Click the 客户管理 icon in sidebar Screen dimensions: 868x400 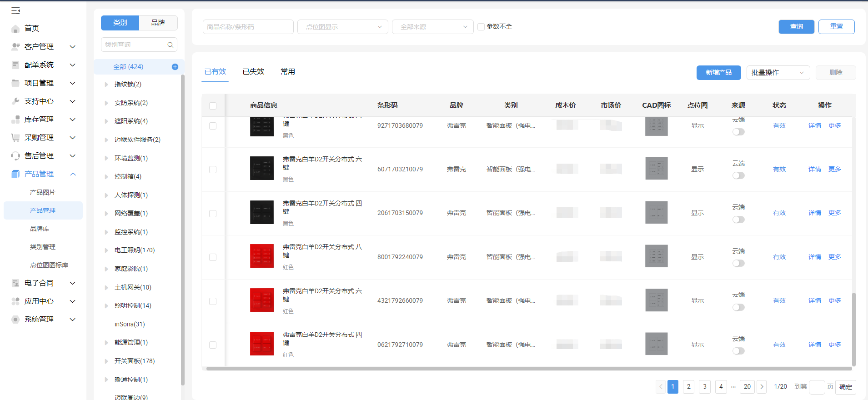[x=15, y=46]
